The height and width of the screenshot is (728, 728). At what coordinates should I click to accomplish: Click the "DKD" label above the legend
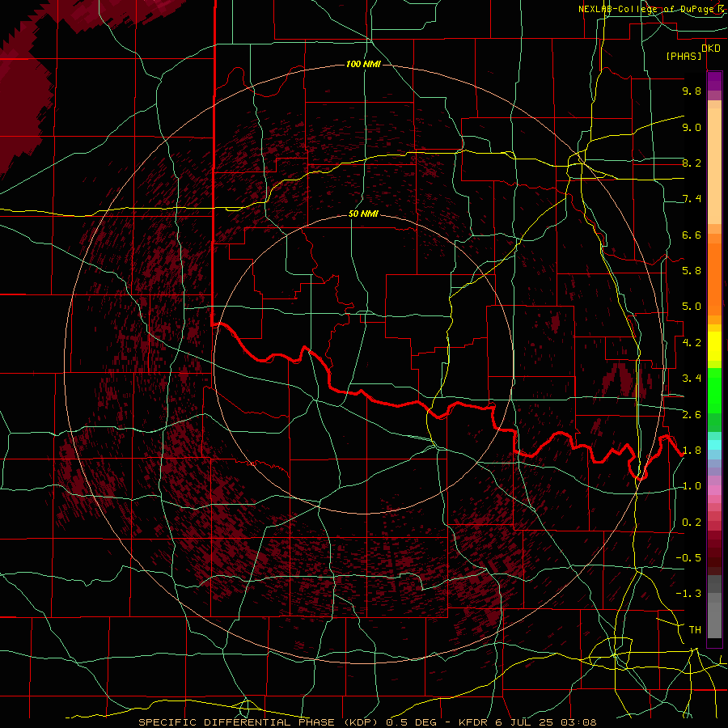[711, 49]
